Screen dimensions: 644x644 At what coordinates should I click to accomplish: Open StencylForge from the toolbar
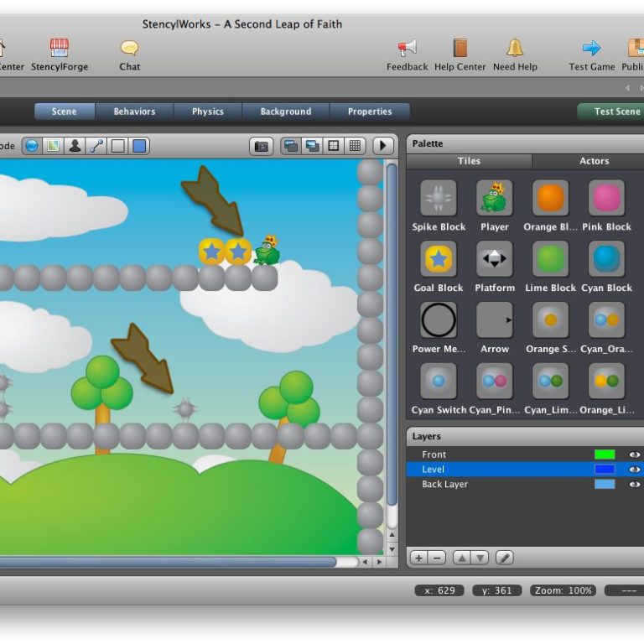click(x=60, y=55)
